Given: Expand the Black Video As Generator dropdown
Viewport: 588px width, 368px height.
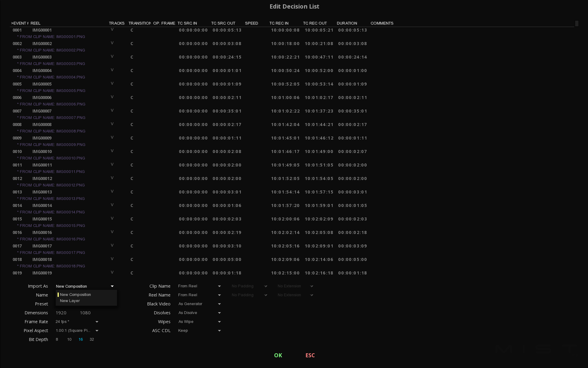Looking at the screenshot, I should point(219,304).
